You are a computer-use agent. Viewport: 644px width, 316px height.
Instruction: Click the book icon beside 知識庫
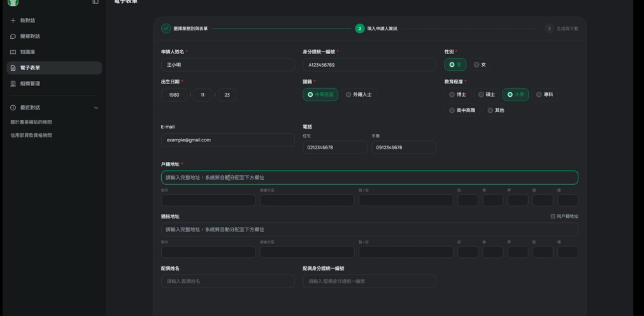[13, 52]
